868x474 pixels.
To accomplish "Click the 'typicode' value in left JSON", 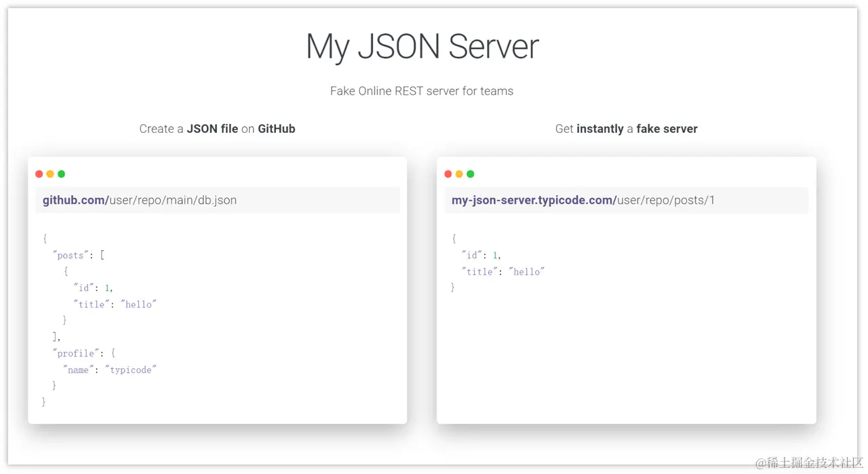I will point(131,370).
